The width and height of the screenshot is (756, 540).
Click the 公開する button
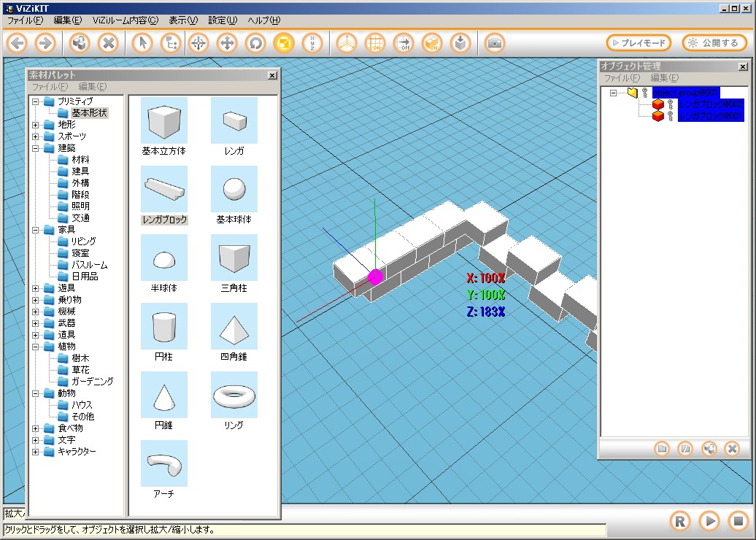pos(714,43)
